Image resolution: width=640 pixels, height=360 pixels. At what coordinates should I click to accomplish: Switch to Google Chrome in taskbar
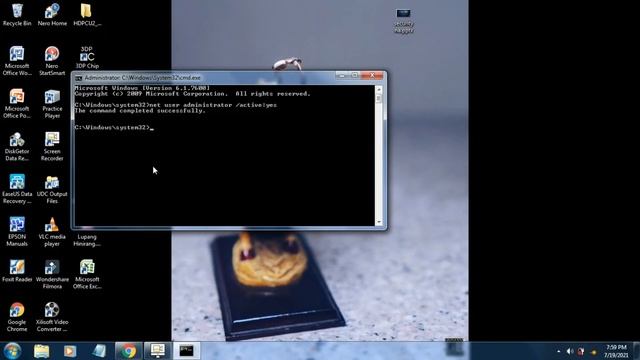[129, 351]
